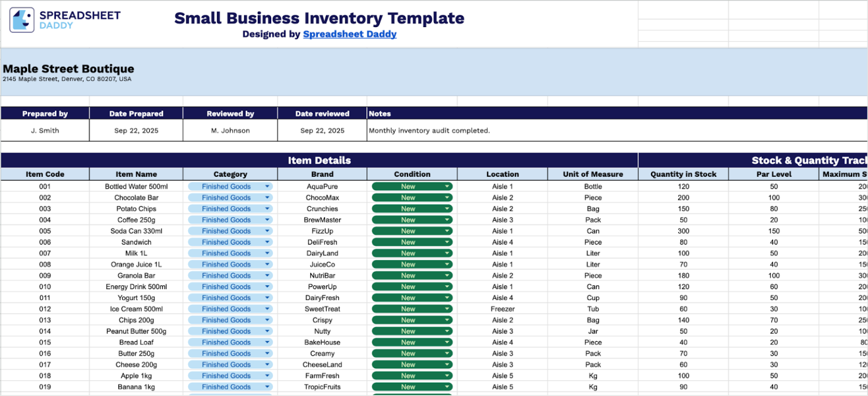Open Condition dropdown for Ice Cream 500ml
The width and height of the screenshot is (868, 396).
click(446, 308)
